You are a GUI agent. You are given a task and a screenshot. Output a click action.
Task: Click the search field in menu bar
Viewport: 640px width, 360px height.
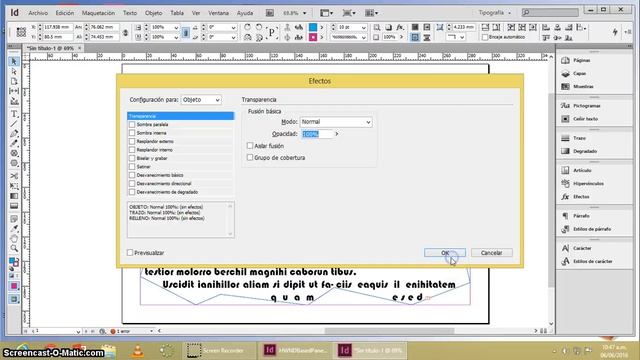pyautogui.click(x=550, y=13)
